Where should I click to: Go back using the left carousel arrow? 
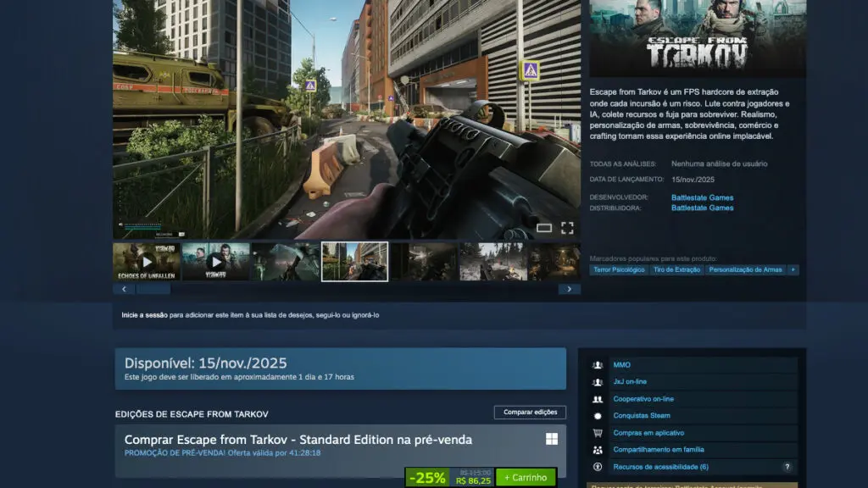click(124, 288)
